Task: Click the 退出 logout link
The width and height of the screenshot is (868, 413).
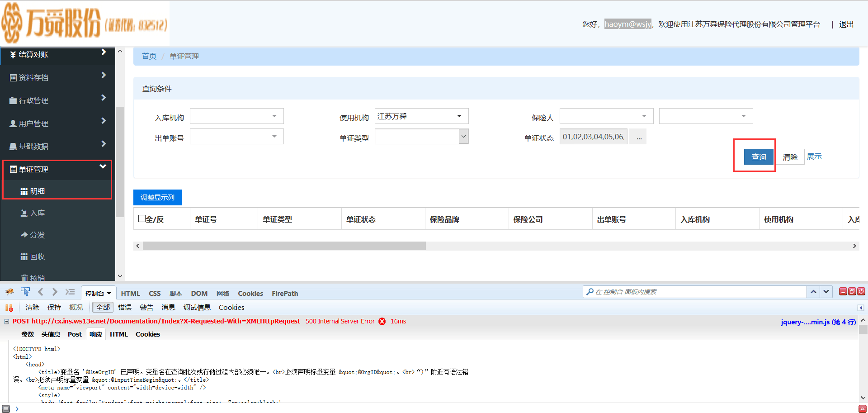Action: 846,24
